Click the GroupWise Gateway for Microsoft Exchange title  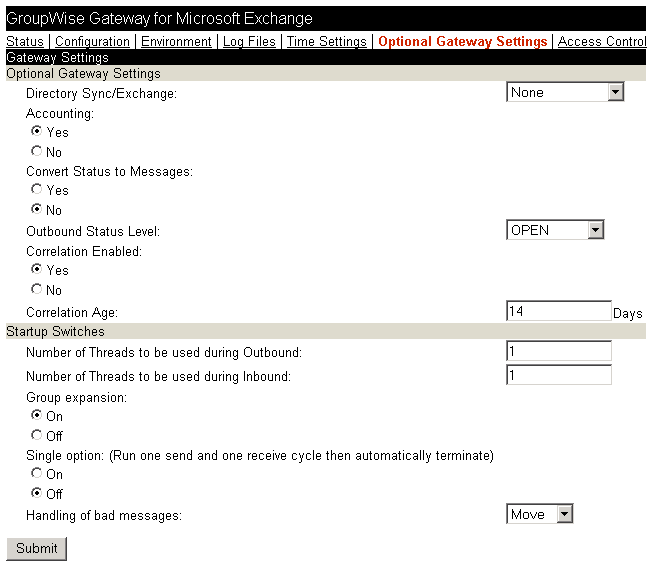(159, 19)
